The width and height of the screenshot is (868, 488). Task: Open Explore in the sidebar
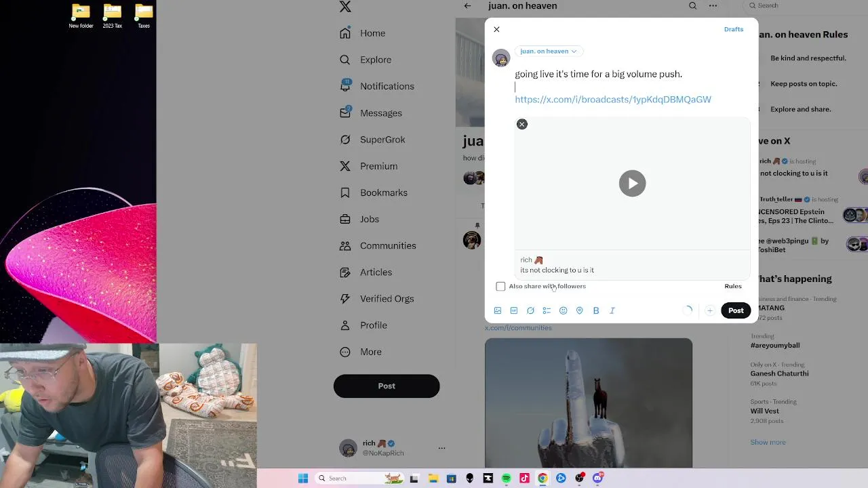tap(366, 60)
